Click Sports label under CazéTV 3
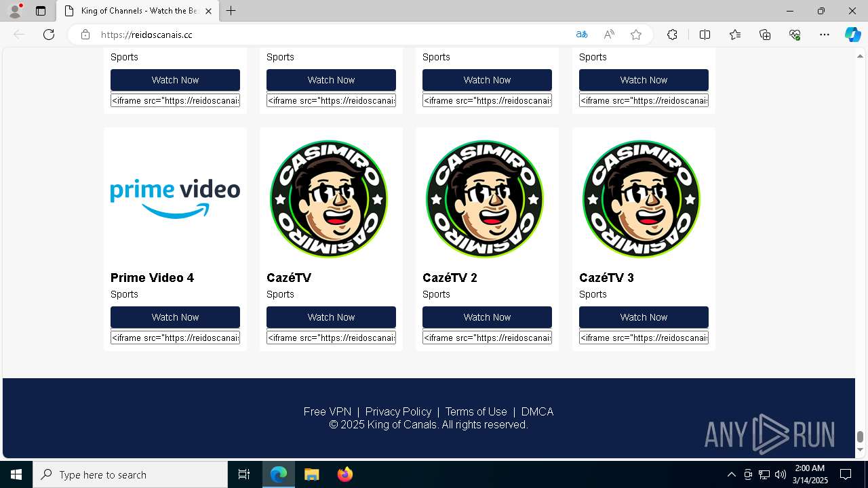 [593, 294]
